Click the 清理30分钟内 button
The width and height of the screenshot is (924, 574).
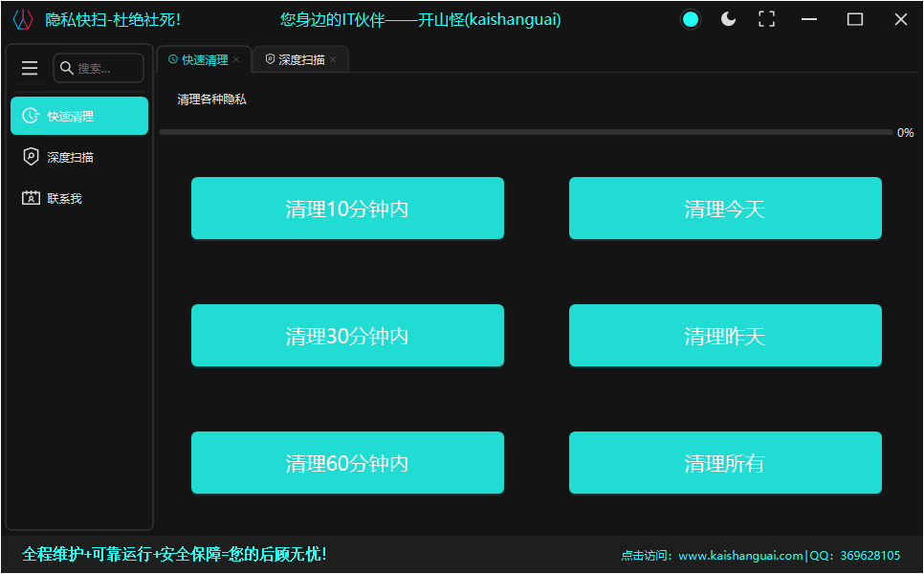tap(347, 336)
